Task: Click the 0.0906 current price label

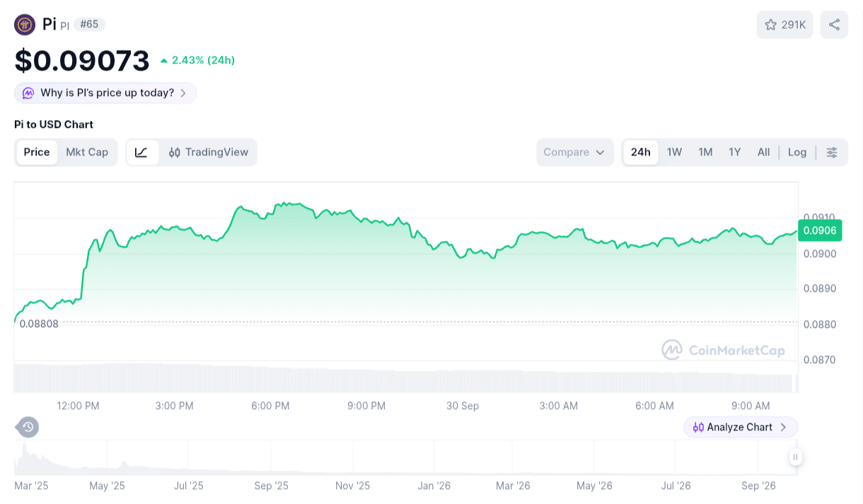Action: pos(819,230)
